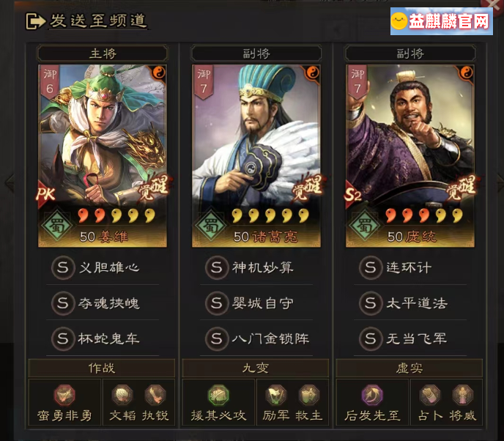
Task: Click the 发送至频道 share arrow icon
Action: tap(35, 21)
